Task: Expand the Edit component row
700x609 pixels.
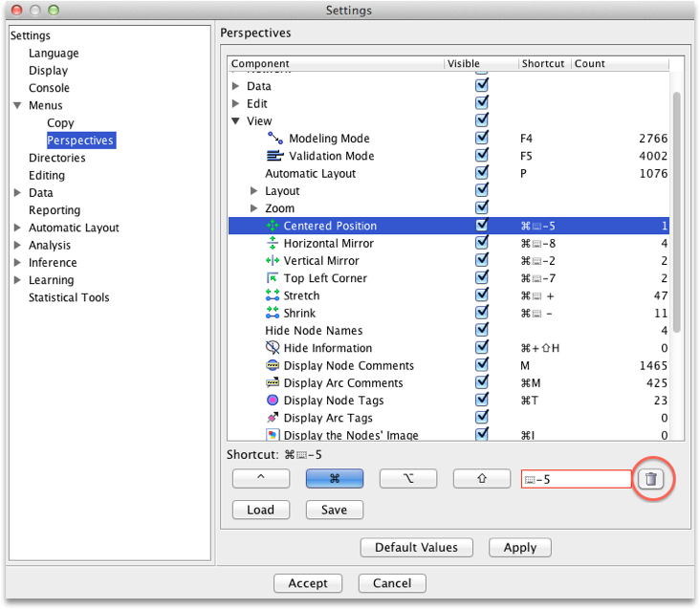Action: [235, 103]
